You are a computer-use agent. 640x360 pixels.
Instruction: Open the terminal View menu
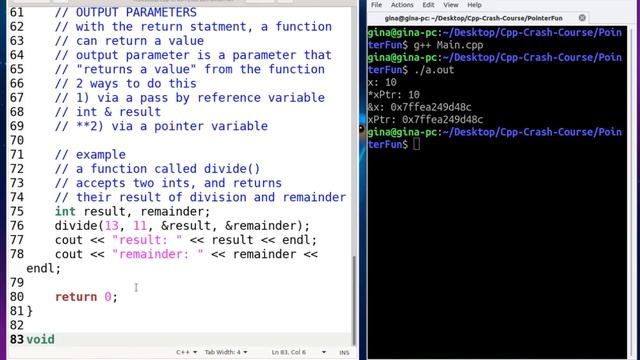click(451, 5)
